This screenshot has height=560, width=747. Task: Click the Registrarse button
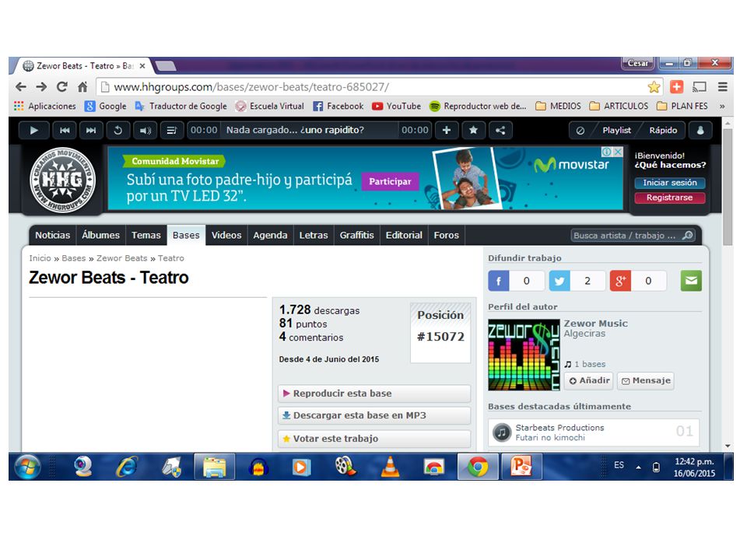669,198
